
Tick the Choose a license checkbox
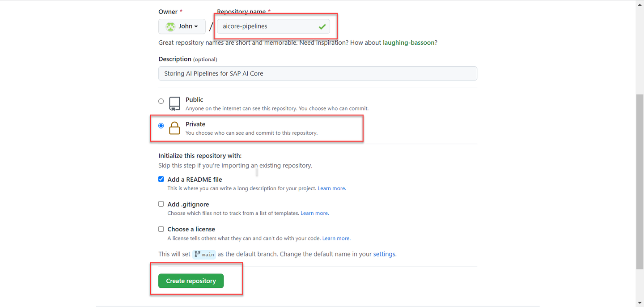pyautogui.click(x=161, y=229)
